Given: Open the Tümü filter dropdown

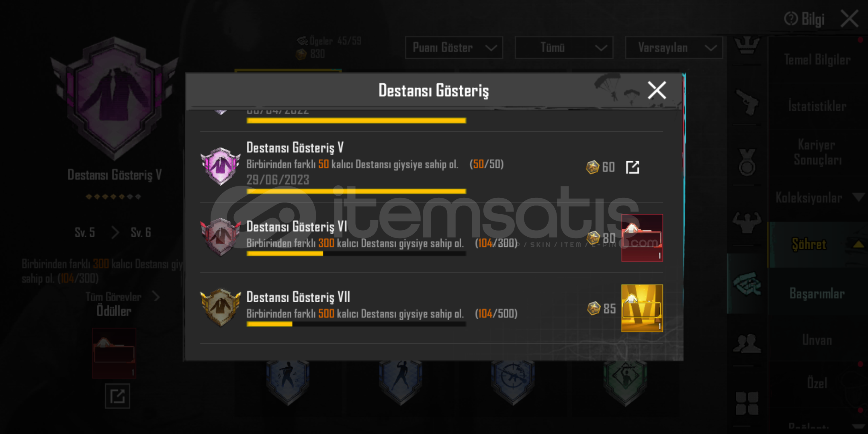Looking at the screenshot, I should (x=564, y=48).
